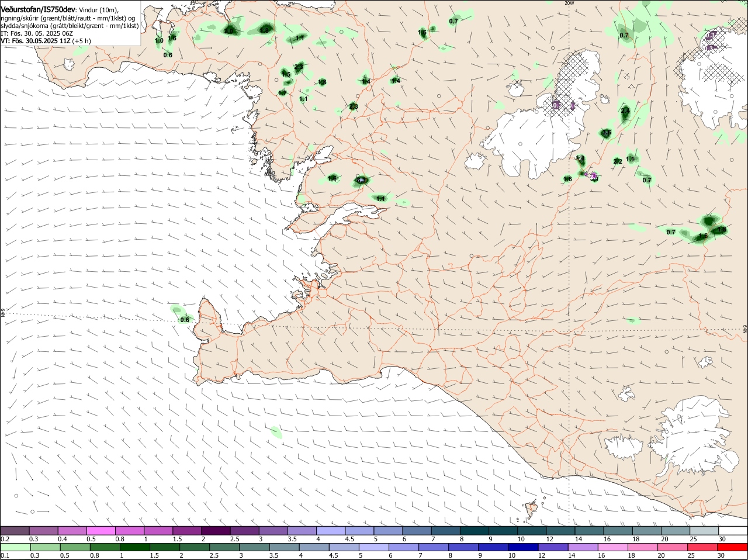Click the 2.0 precipitation value on the map
This screenshot has width=748, height=560.
(x=229, y=30)
